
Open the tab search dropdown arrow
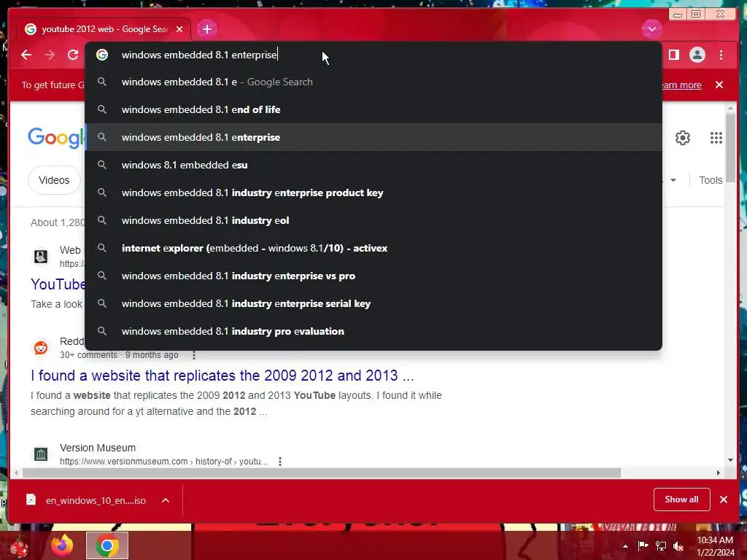tap(651, 29)
